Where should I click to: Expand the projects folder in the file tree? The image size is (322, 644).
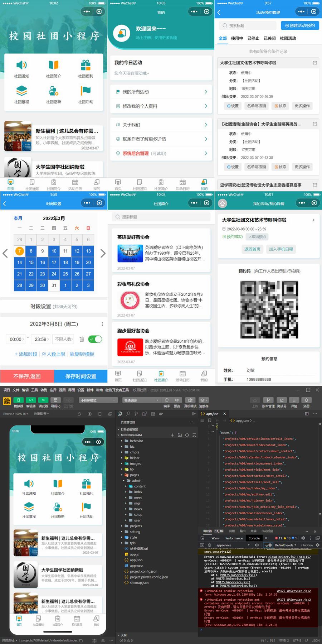(136, 526)
